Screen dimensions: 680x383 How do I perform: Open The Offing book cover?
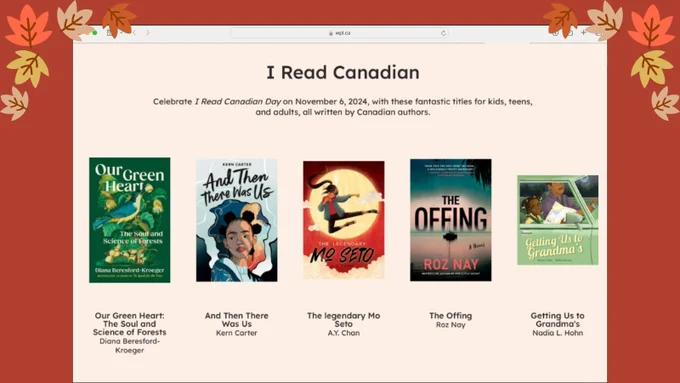coord(451,220)
